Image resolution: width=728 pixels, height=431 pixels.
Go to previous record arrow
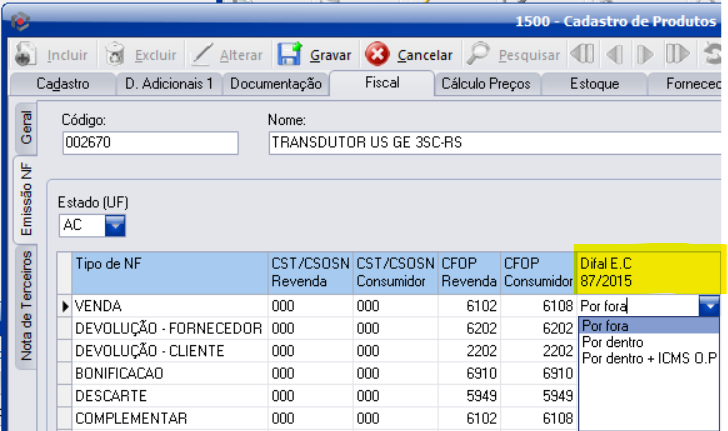point(615,55)
